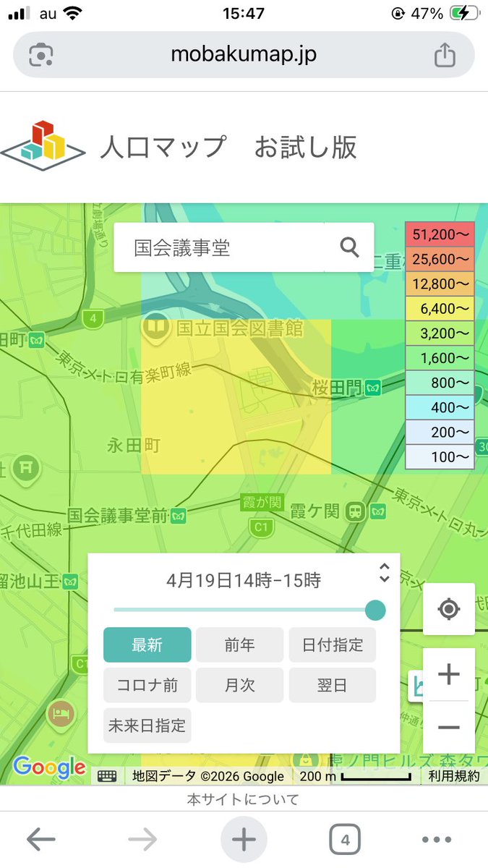Tap the 永田町 map label
This screenshot has width=488, height=868.
click(x=134, y=444)
